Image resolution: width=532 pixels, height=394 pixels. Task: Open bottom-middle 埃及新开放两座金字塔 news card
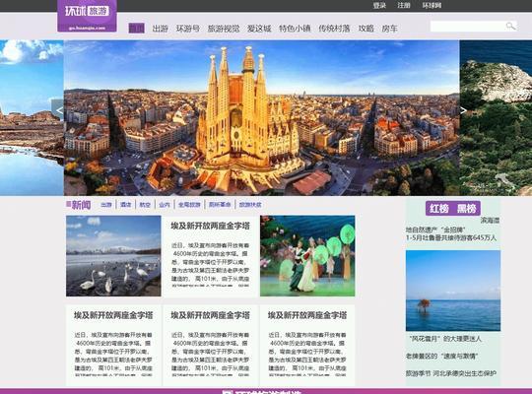point(211,345)
